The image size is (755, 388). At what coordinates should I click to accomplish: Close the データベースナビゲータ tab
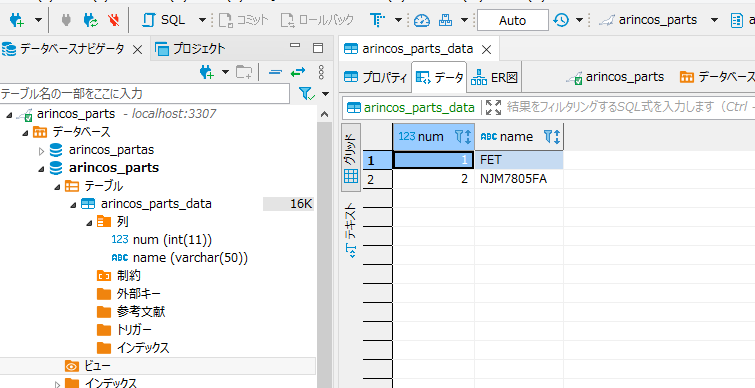coord(137,49)
